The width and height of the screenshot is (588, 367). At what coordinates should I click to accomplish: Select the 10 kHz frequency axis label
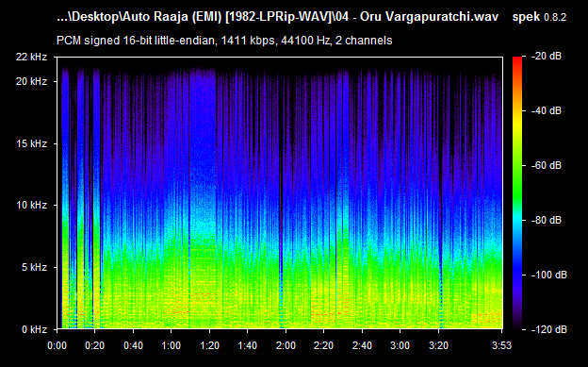point(31,205)
